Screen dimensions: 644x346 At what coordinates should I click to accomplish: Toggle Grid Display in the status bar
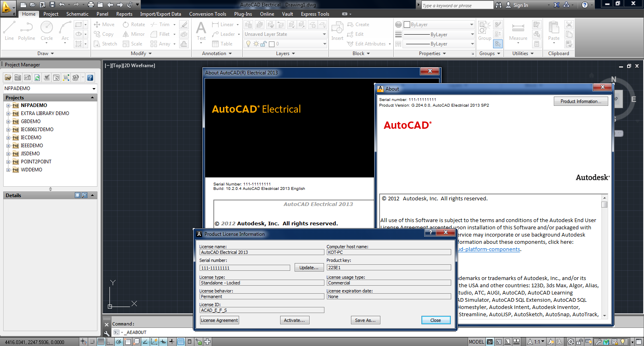click(101, 342)
